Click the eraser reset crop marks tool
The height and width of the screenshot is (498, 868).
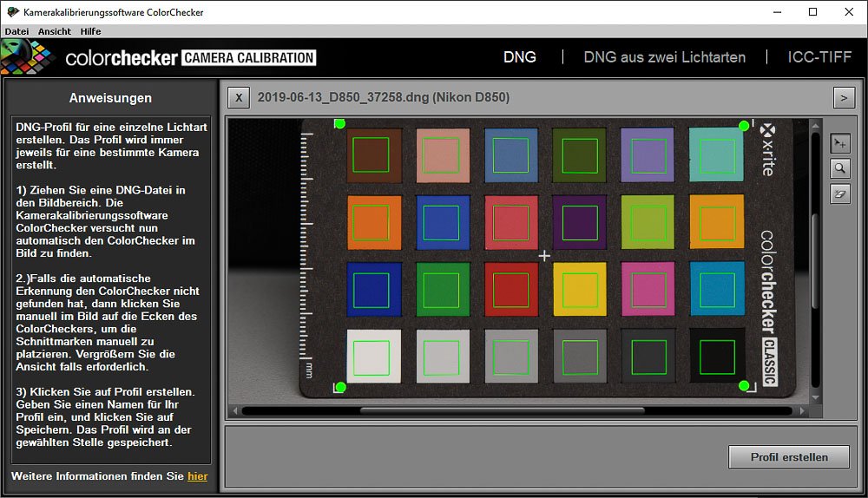point(839,193)
